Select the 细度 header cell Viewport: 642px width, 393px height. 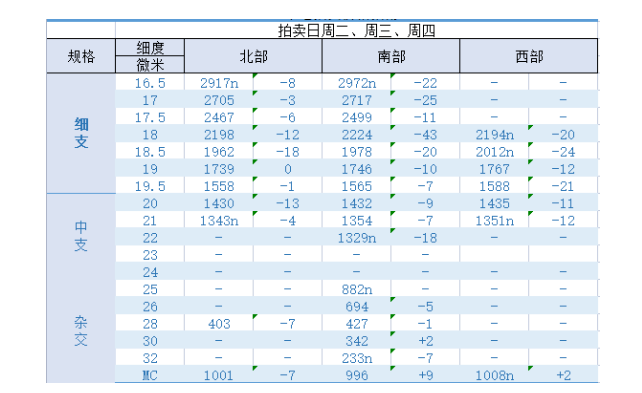point(150,47)
